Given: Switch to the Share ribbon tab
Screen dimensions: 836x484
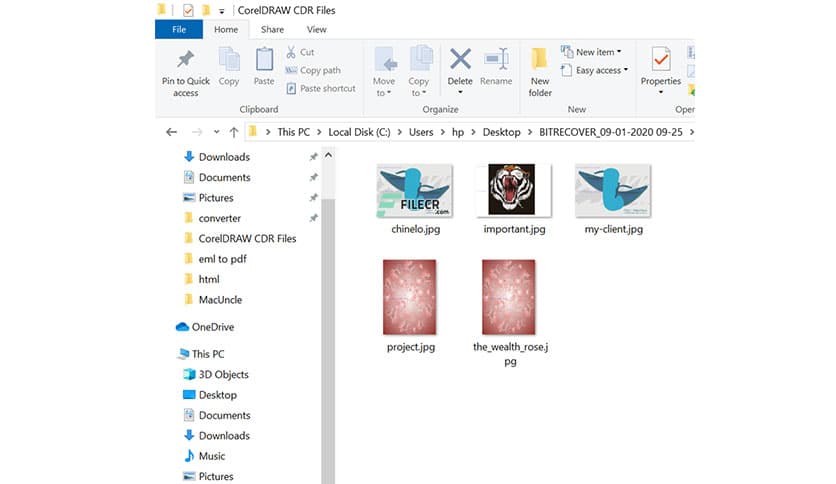Looking at the screenshot, I should [x=272, y=29].
